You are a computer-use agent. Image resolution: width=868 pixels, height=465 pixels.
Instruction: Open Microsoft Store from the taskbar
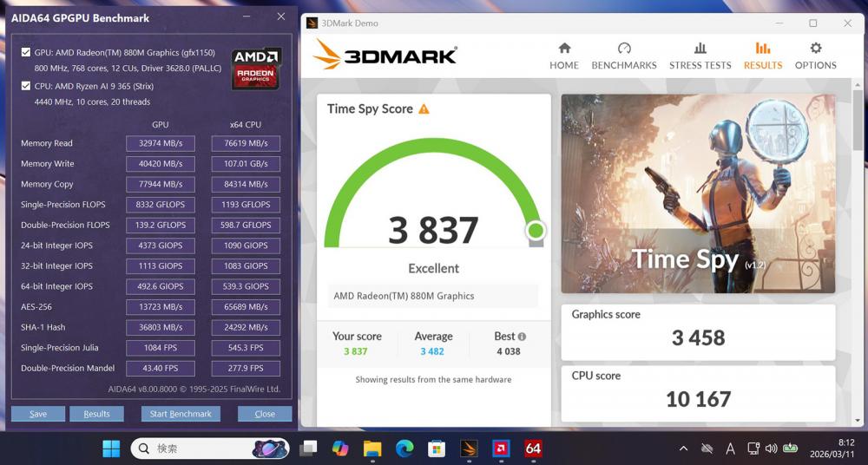pos(437,448)
